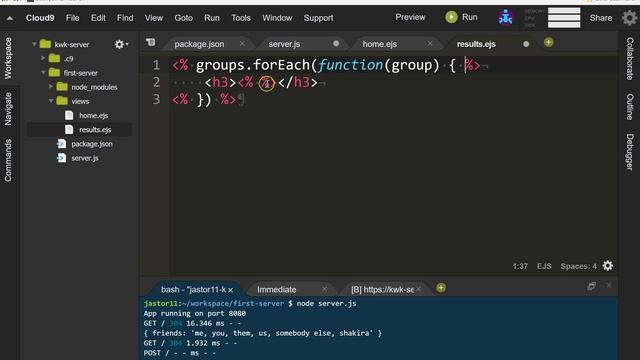Click the user avatar icon

click(x=505, y=18)
